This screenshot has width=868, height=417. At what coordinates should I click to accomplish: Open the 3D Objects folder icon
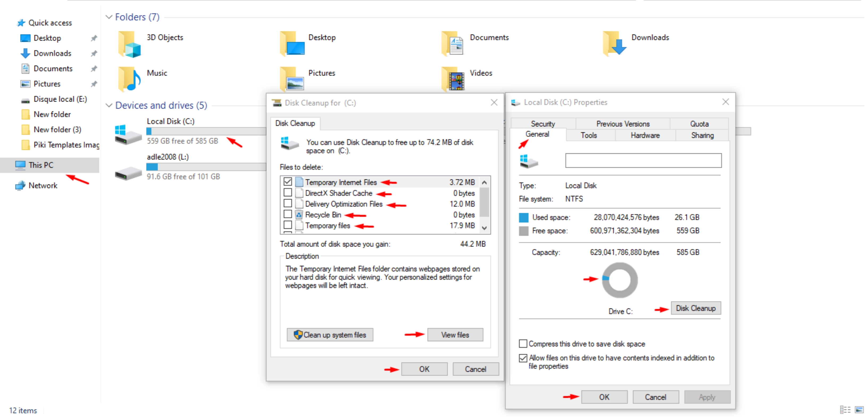pyautogui.click(x=129, y=44)
